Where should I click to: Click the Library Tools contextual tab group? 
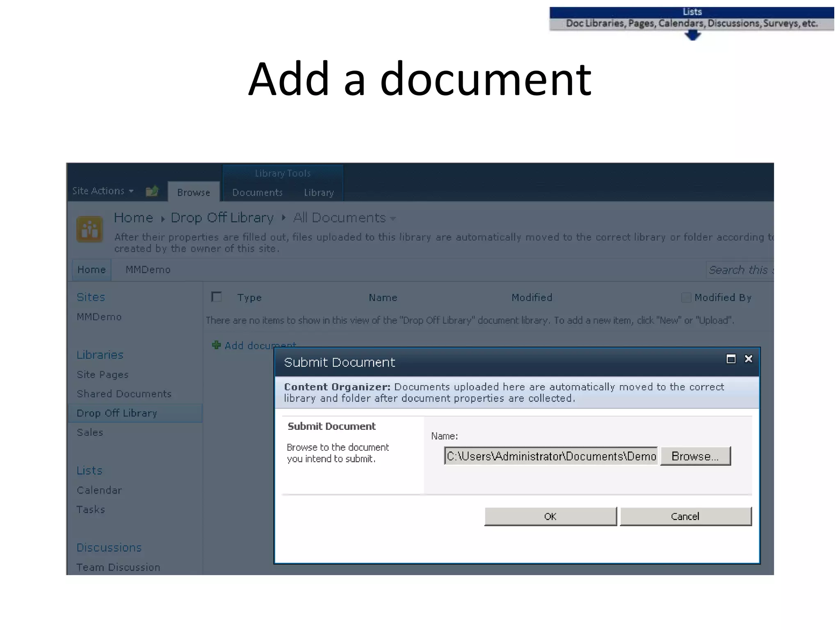click(283, 173)
